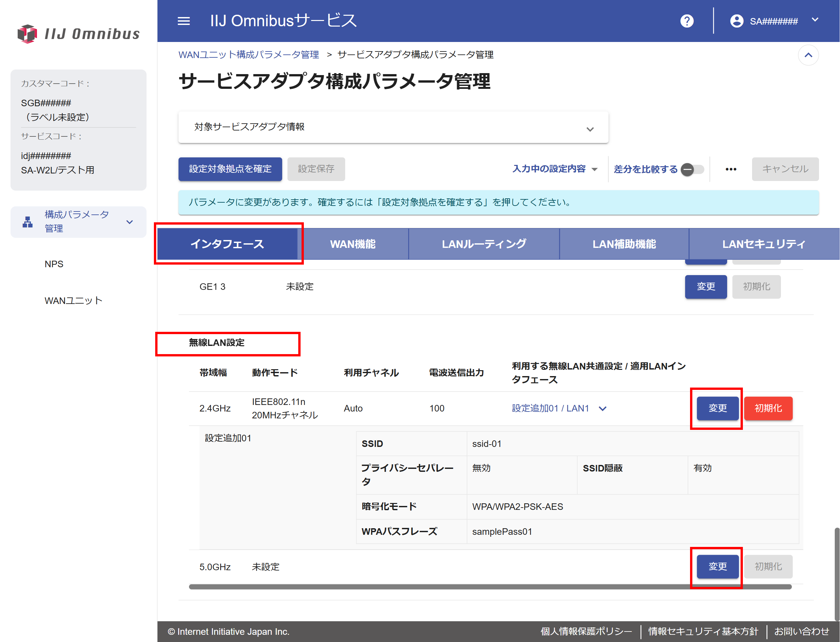
Task: Click the SSID value ssid-01
Action: pyautogui.click(x=487, y=444)
